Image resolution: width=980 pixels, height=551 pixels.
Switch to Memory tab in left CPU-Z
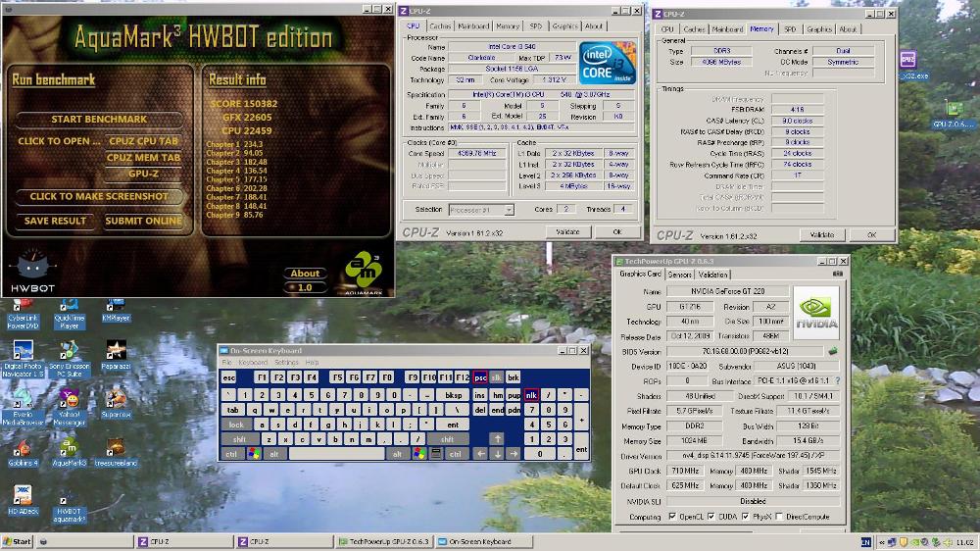click(508, 26)
